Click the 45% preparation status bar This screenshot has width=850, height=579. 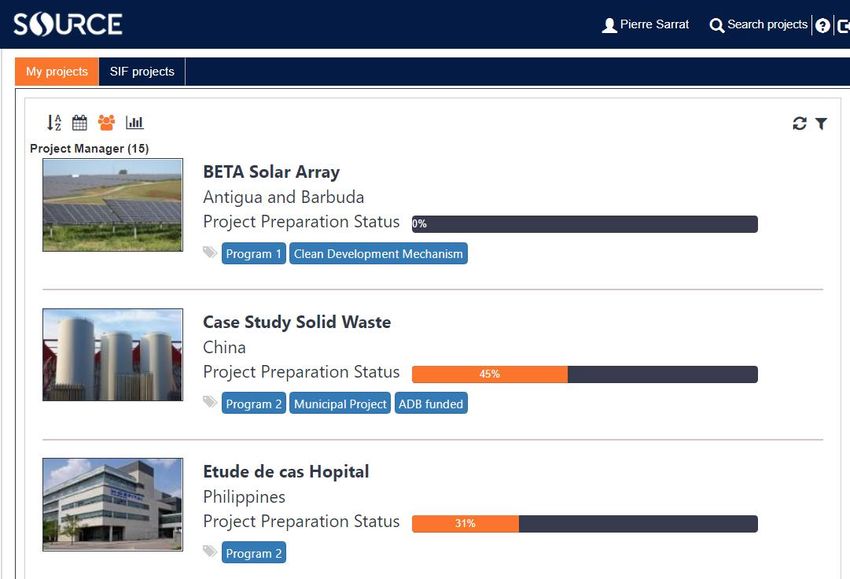[x=584, y=374]
